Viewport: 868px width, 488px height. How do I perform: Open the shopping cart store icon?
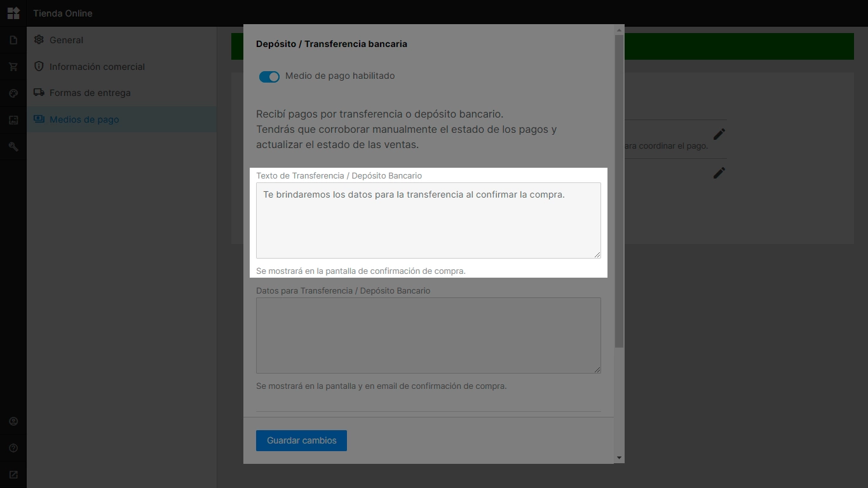coord(13,67)
